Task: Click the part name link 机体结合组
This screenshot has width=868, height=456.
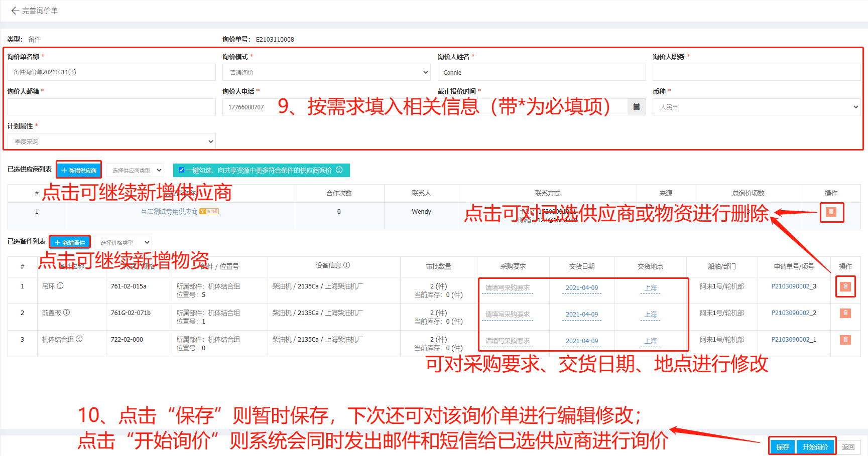Action: click(x=58, y=340)
